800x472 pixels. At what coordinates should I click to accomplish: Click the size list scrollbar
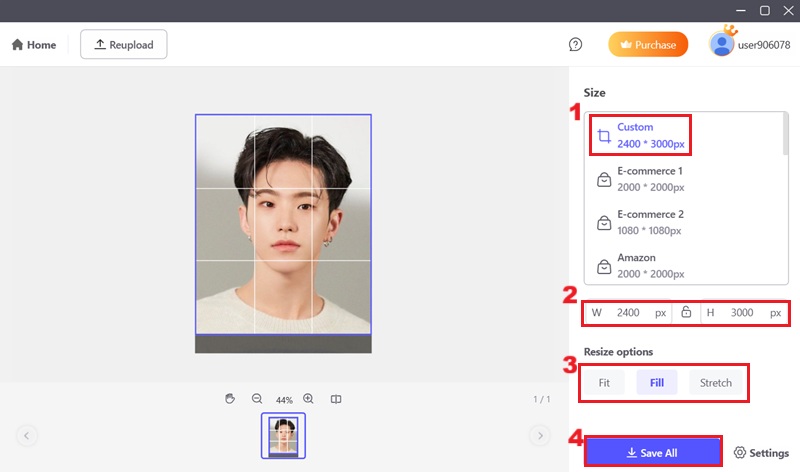(785, 134)
